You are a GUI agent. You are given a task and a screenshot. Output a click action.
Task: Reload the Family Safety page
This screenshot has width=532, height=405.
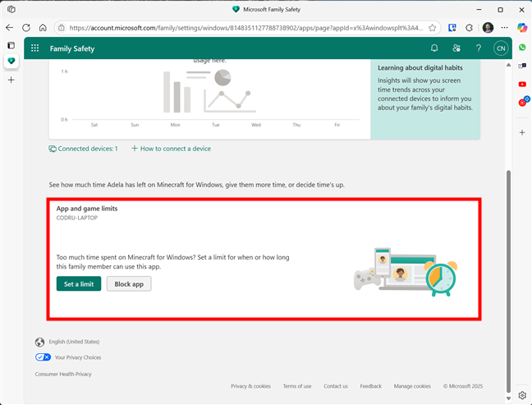[26, 28]
